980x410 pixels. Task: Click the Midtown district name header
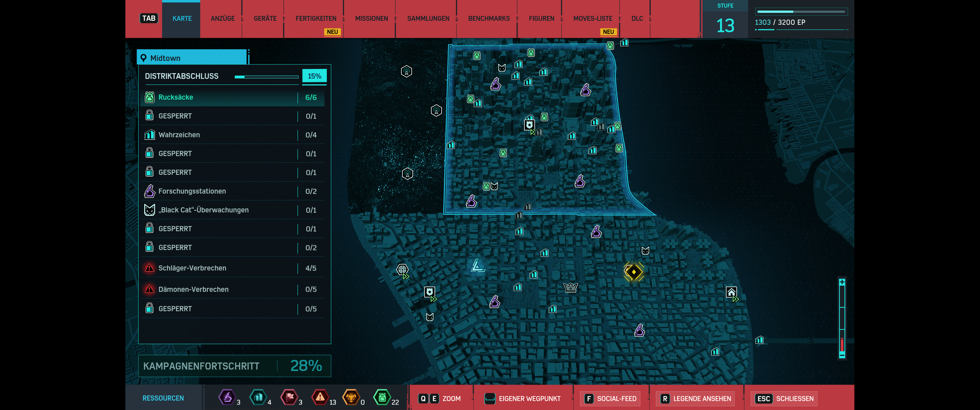[192, 58]
